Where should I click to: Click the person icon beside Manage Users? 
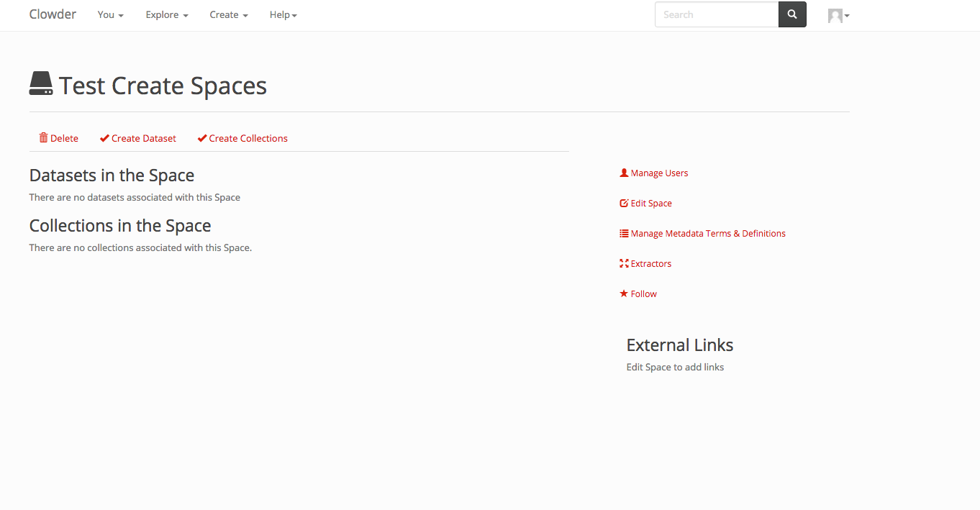[624, 173]
